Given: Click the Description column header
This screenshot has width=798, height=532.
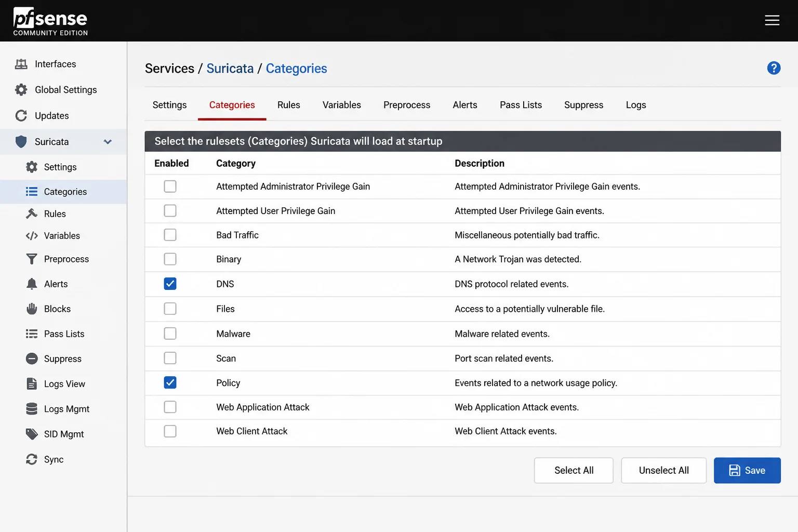Looking at the screenshot, I should tap(480, 163).
